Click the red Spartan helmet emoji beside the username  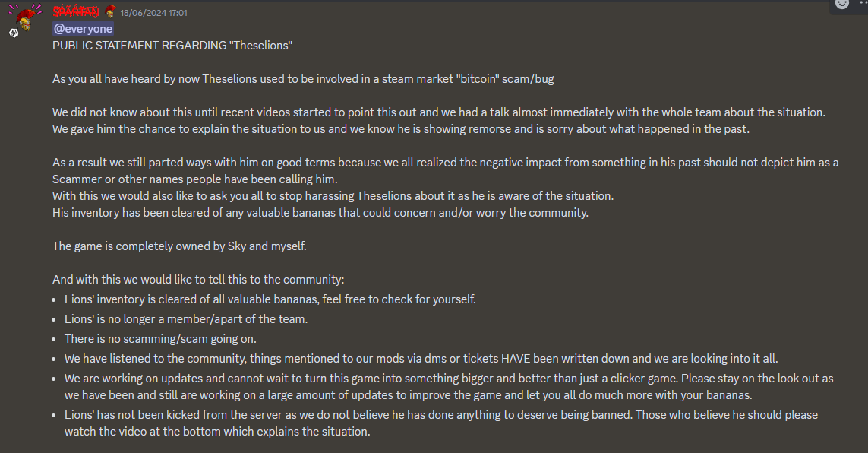pyautogui.click(x=109, y=12)
